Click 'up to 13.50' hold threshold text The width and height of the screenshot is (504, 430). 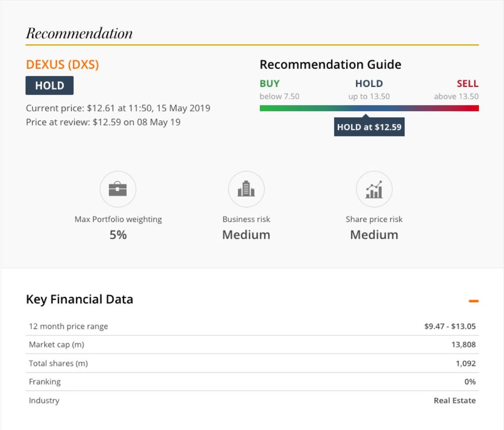coord(369,96)
